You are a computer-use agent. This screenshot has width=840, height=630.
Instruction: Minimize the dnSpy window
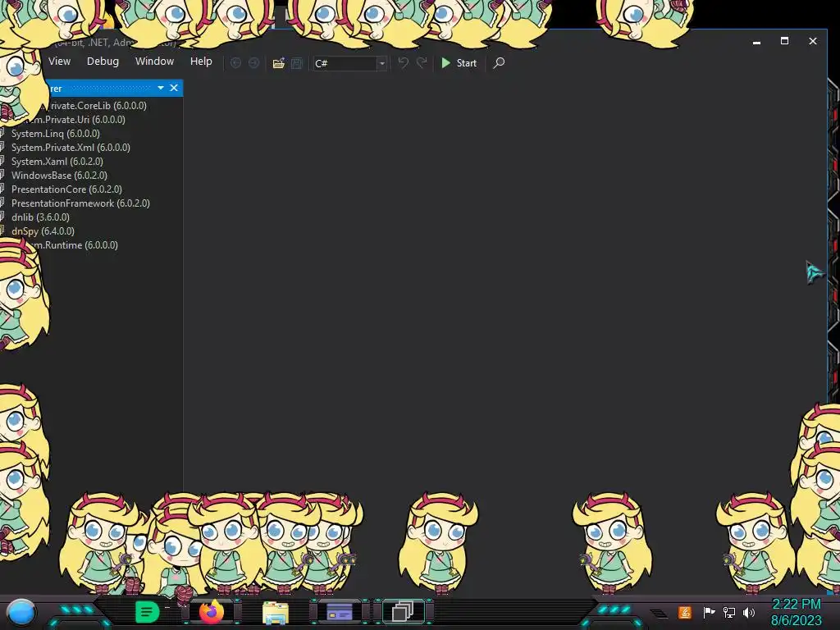[x=756, y=41]
